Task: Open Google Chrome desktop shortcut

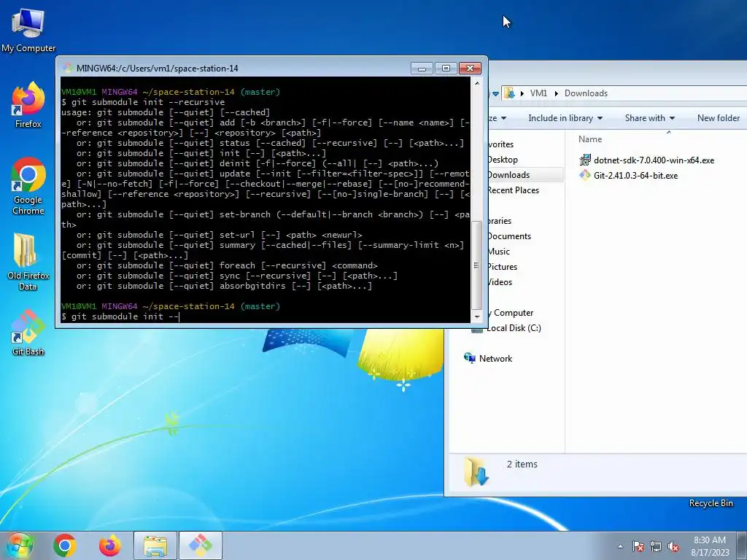Action: coord(28,186)
